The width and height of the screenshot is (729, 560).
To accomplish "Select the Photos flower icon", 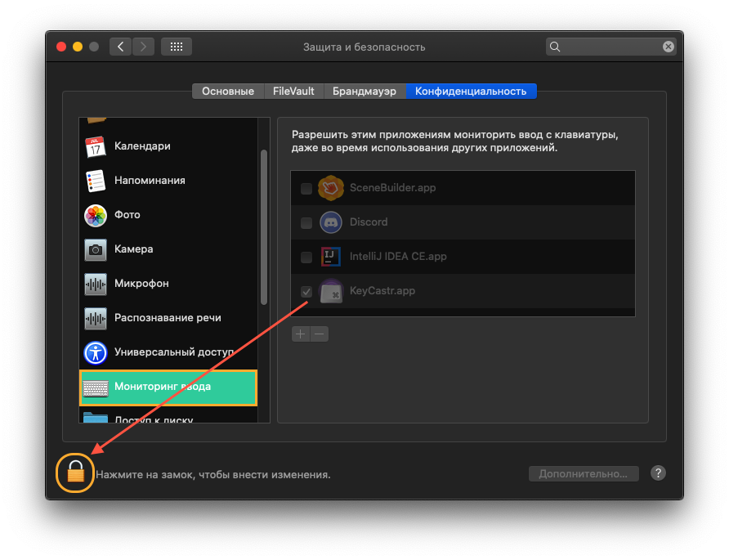I will pos(96,215).
